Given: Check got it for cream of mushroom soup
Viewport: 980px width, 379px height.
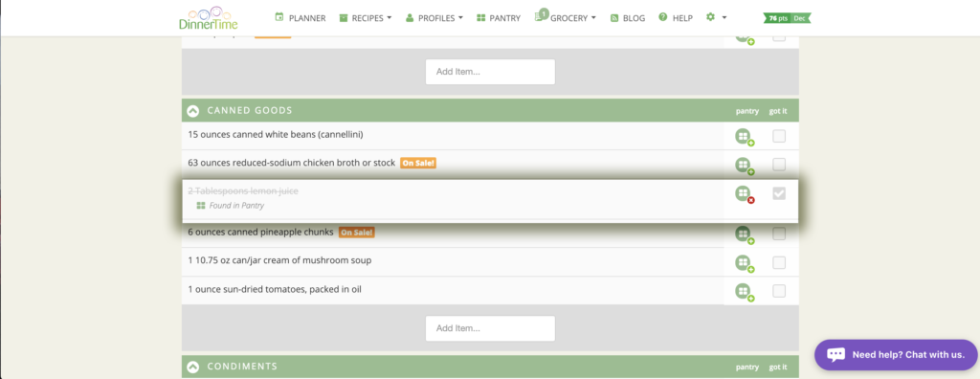Looking at the screenshot, I should (x=779, y=262).
